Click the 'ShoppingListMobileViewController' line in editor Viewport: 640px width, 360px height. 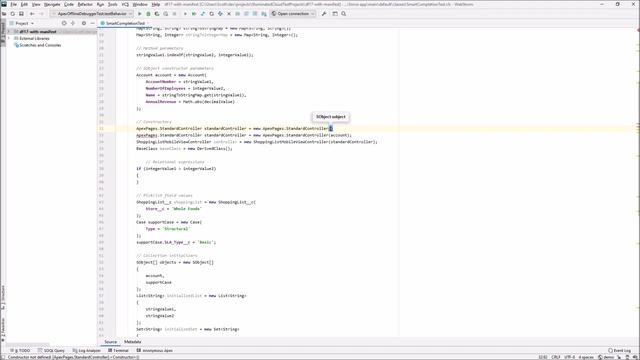[x=257, y=142]
